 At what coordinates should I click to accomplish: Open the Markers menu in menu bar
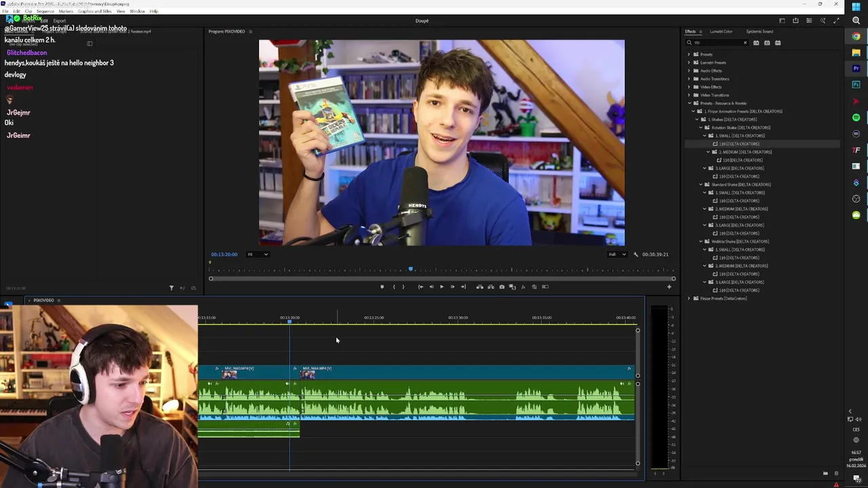pos(66,12)
